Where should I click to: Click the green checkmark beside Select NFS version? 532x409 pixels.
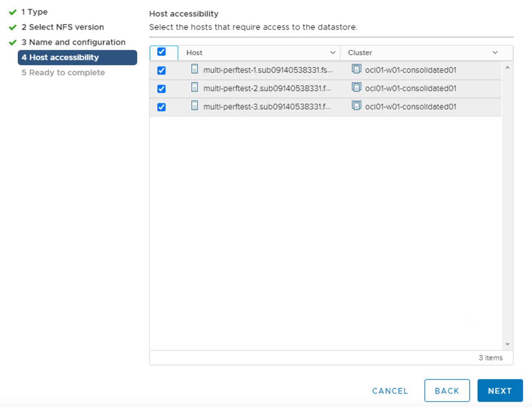(12, 27)
